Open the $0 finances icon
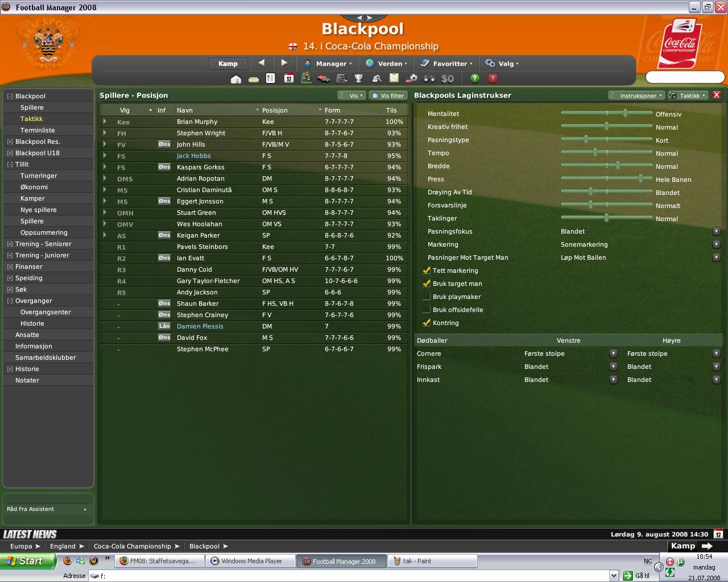This screenshot has height=582, width=728. (448, 78)
